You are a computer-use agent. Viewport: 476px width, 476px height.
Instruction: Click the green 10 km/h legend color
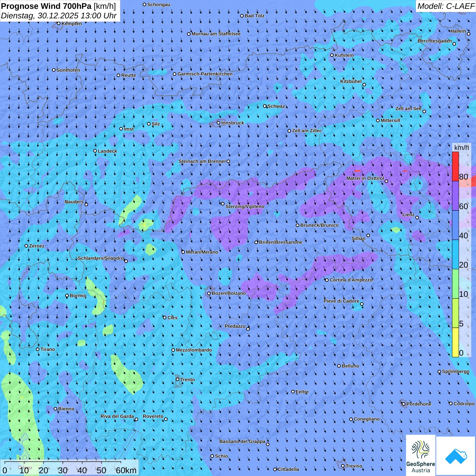(x=455, y=284)
